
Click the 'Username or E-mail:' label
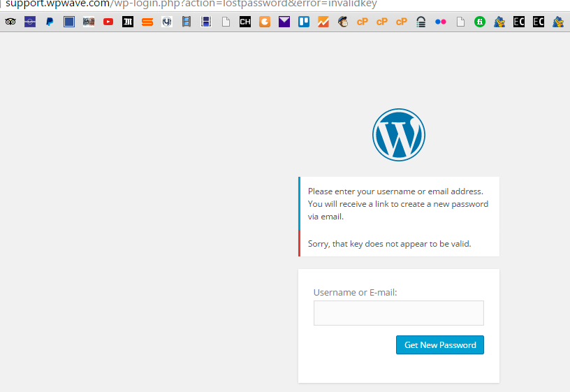click(x=355, y=292)
